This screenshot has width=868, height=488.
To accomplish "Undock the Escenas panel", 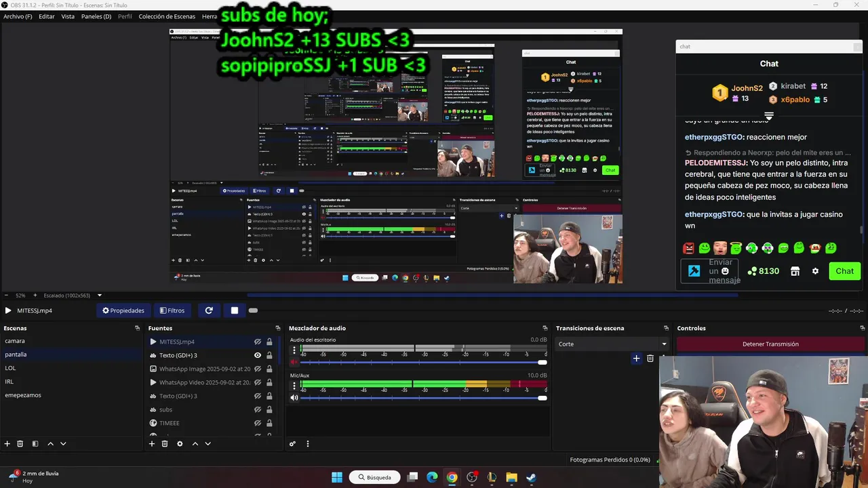I will [138, 328].
